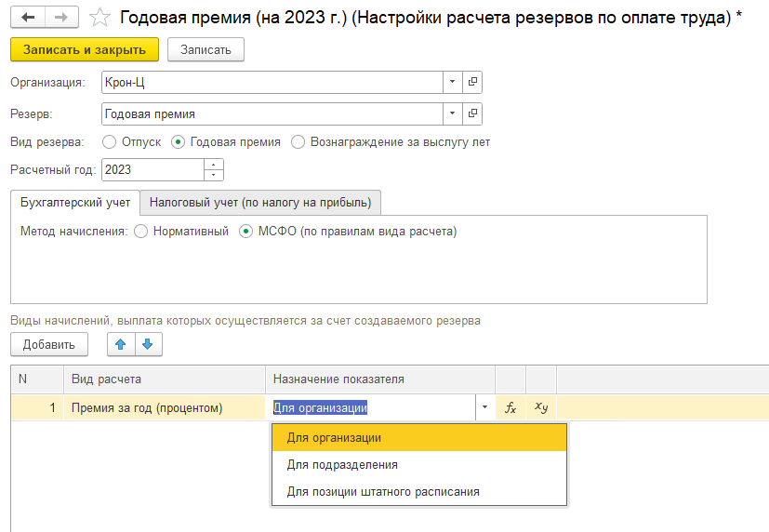
Task: Choose the Нормативный accrual method
Action: pyautogui.click(x=140, y=231)
